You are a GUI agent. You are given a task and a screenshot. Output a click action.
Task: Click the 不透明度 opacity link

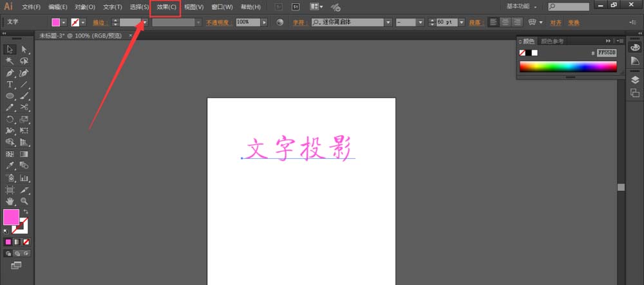pyautogui.click(x=219, y=23)
